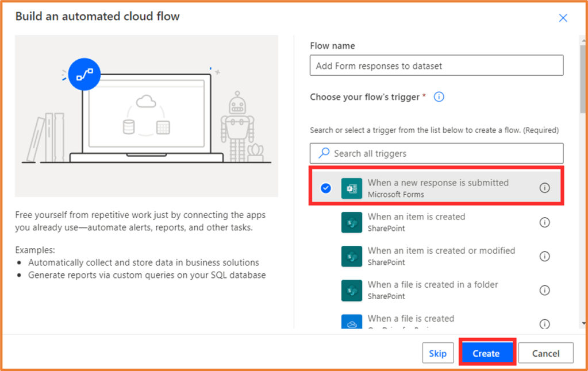Open info for 'When a new response is submitted'
Viewport: 588px width, 371px height.
[x=544, y=188]
